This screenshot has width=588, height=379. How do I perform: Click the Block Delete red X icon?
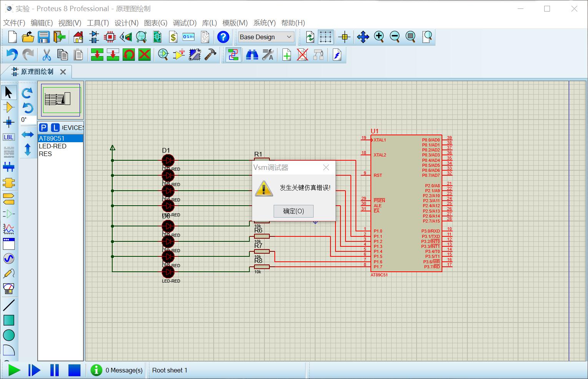point(145,55)
